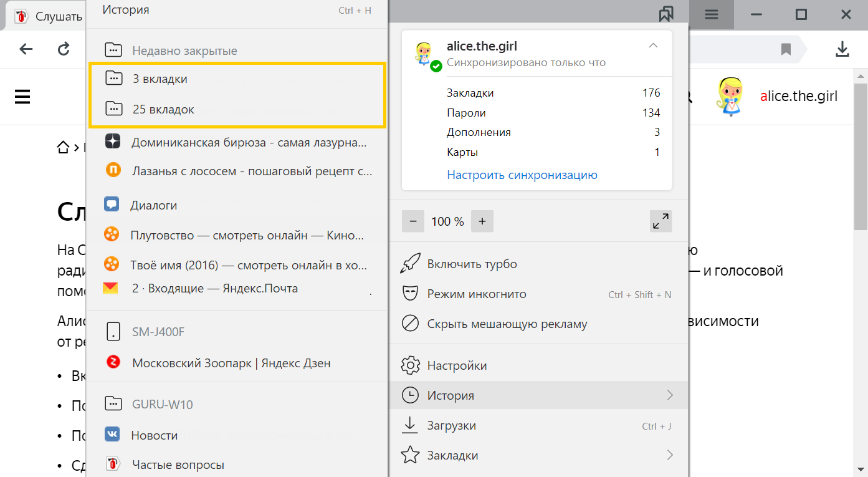Click Пароли 134 row in sync panel
868x477 pixels.
(x=553, y=113)
